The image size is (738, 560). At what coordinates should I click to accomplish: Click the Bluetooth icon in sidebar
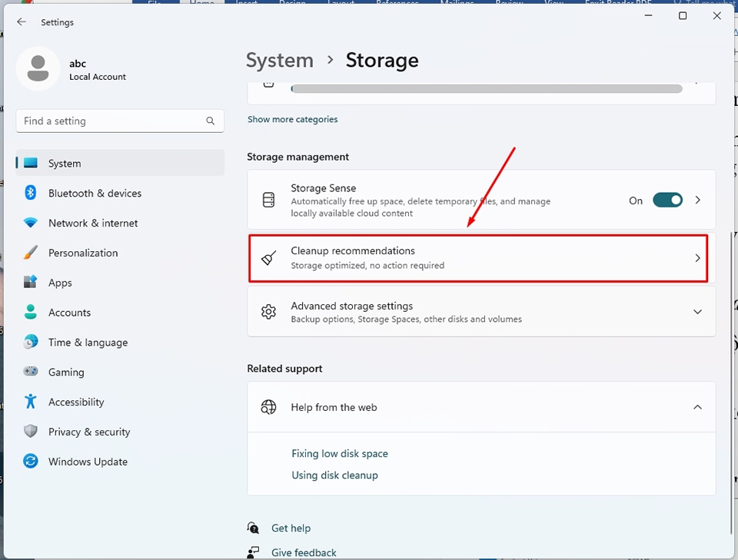click(31, 193)
